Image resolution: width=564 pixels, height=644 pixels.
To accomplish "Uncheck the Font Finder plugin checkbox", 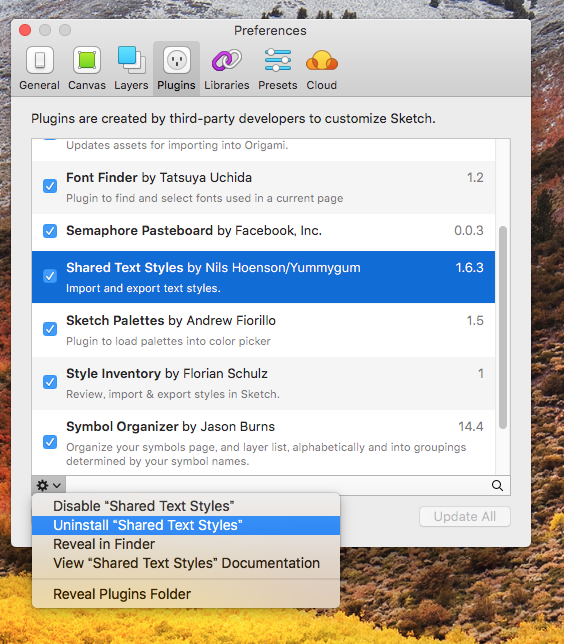I will click(50, 186).
